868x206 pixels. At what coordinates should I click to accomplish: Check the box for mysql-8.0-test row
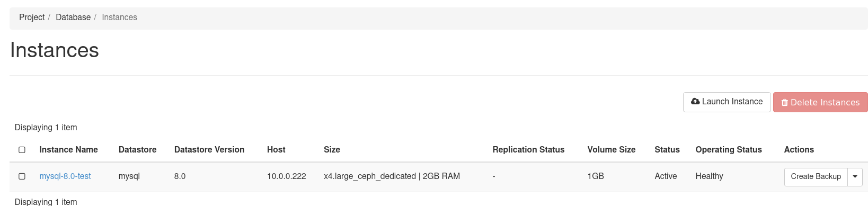pos(22,176)
